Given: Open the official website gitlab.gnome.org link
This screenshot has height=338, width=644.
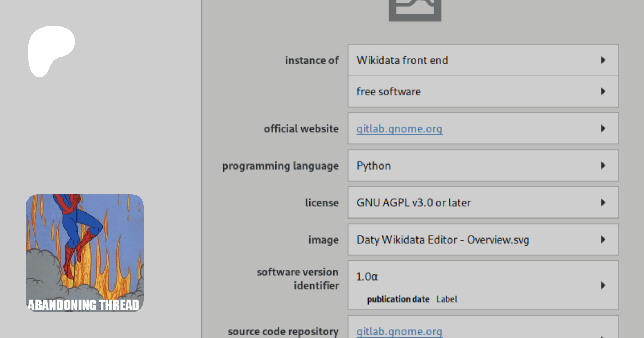Looking at the screenshot, I should pyautogui.click(x=399, y=129).
